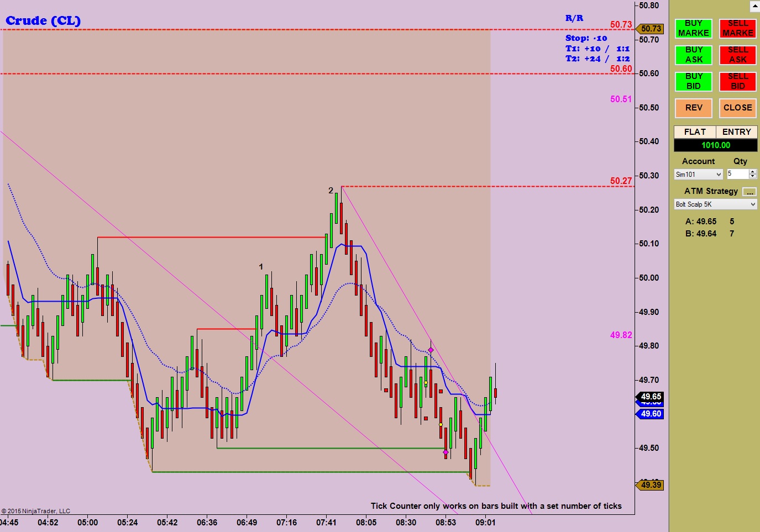This screenshot has height=532, width=760.
Task: Click the NinjaTrader, LLC copyright text
Action: click(36, 511)
